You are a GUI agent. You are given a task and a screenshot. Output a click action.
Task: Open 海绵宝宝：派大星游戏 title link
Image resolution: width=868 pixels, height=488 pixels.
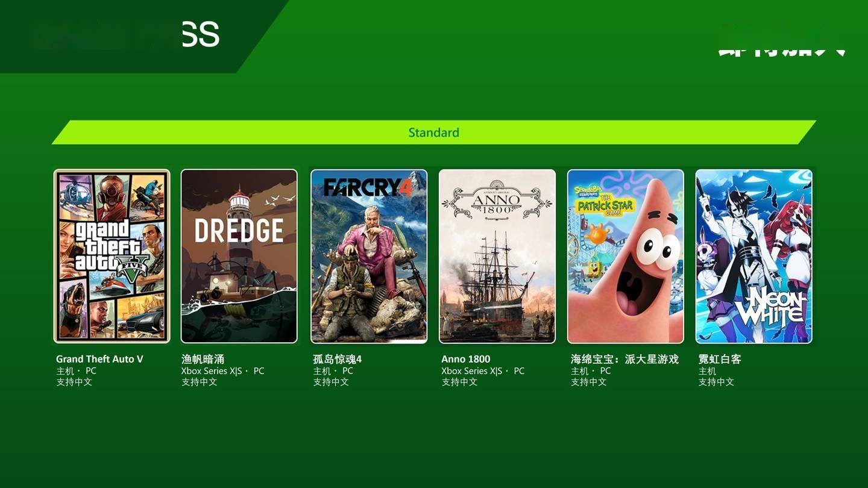pos(624,359)
